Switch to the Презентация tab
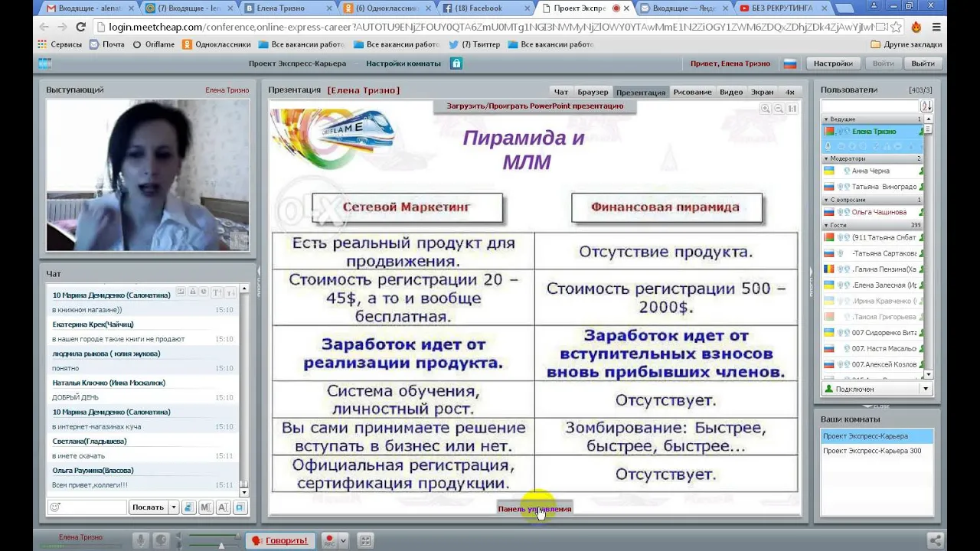The width and height of the screenshot is (980, 551). 641,92
